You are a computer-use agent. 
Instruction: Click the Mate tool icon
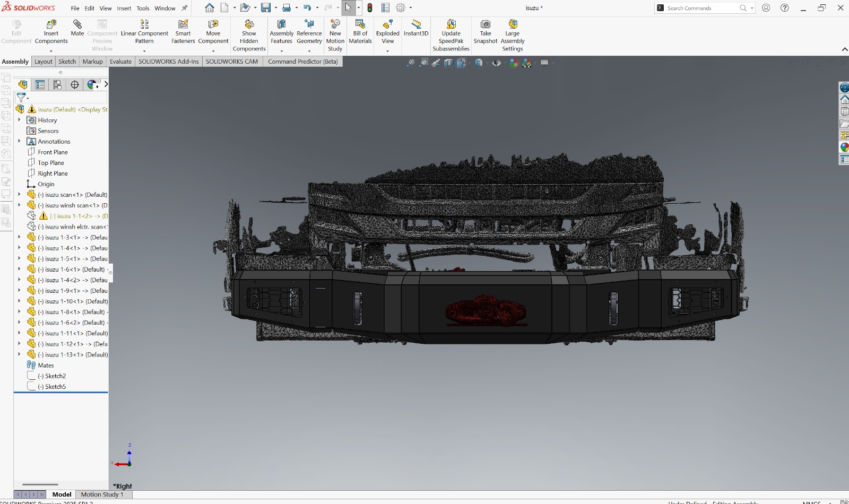point(77,25)
